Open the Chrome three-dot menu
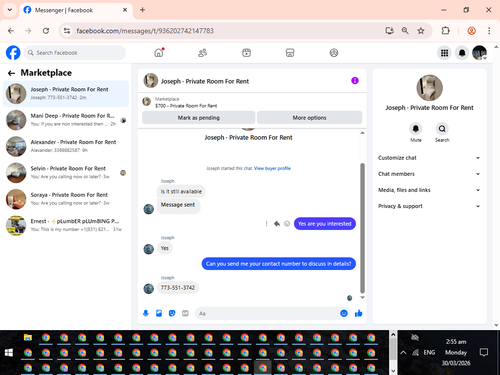 489,31
